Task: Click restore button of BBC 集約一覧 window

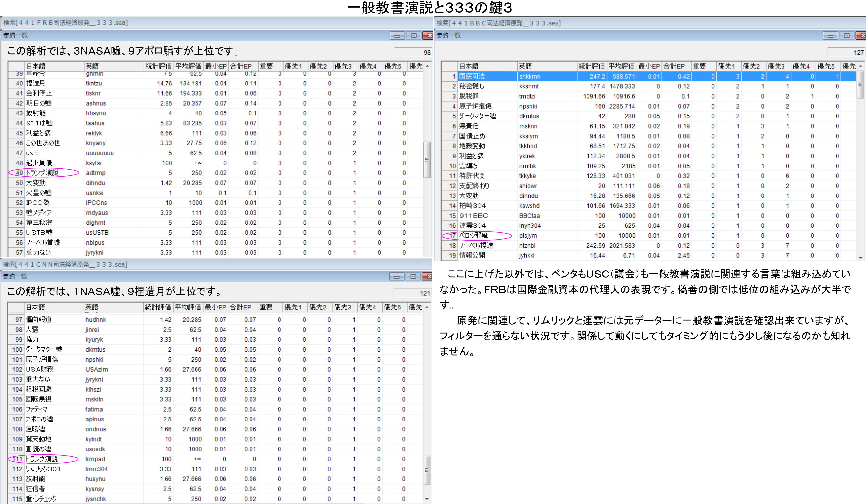Action: (x=846, y=36)
